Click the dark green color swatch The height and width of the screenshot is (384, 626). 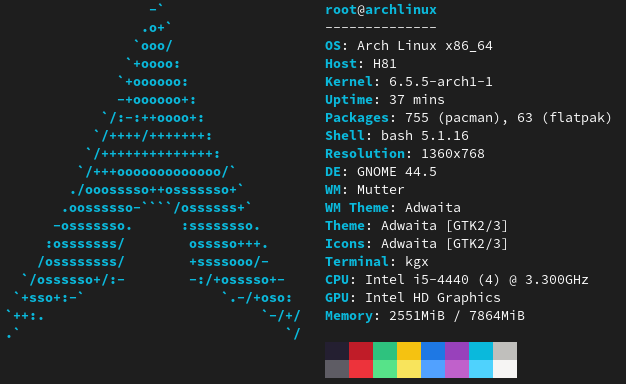[385, 351]
